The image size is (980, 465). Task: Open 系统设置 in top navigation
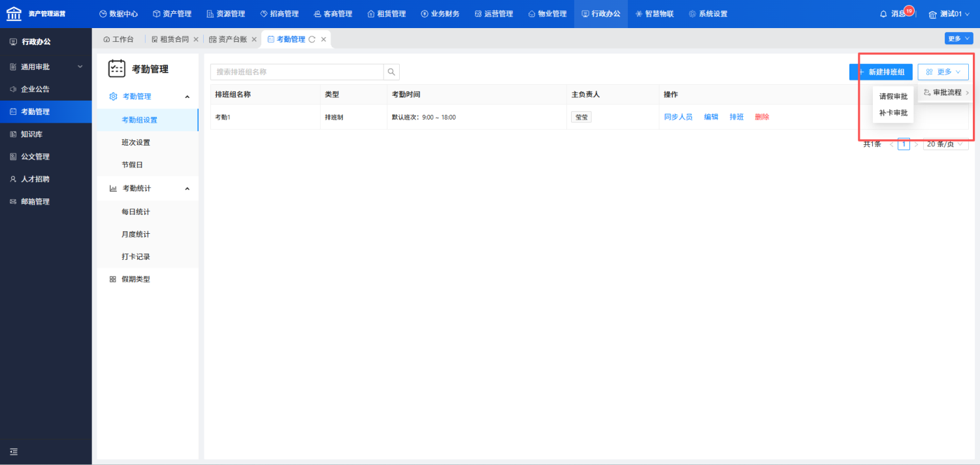[708, 14]
